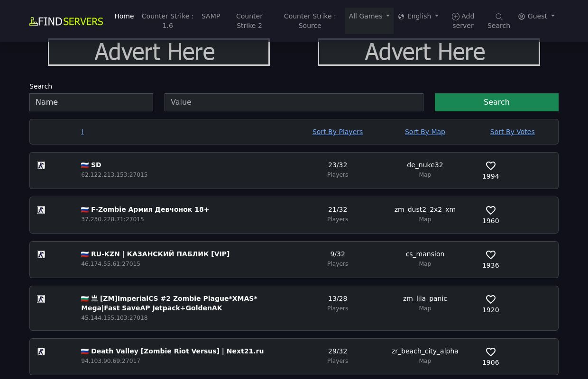Viewport: 588px width, 379px height.
Task: Open the Guest account dropdown
Action: click(536, 16)
